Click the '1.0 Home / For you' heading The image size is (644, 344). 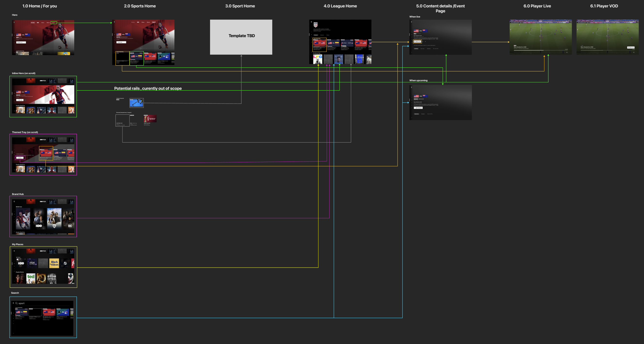coord(40,6)
